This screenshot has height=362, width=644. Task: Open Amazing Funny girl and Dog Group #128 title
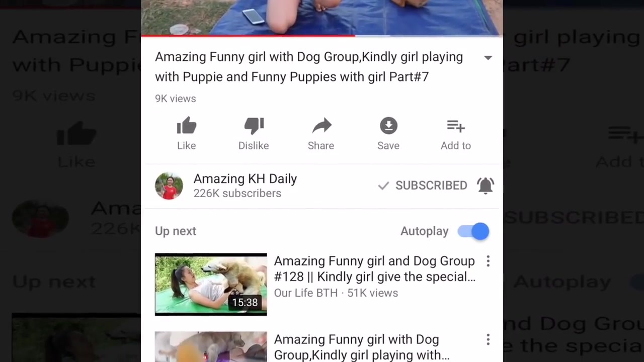click(x=374, y=269)
